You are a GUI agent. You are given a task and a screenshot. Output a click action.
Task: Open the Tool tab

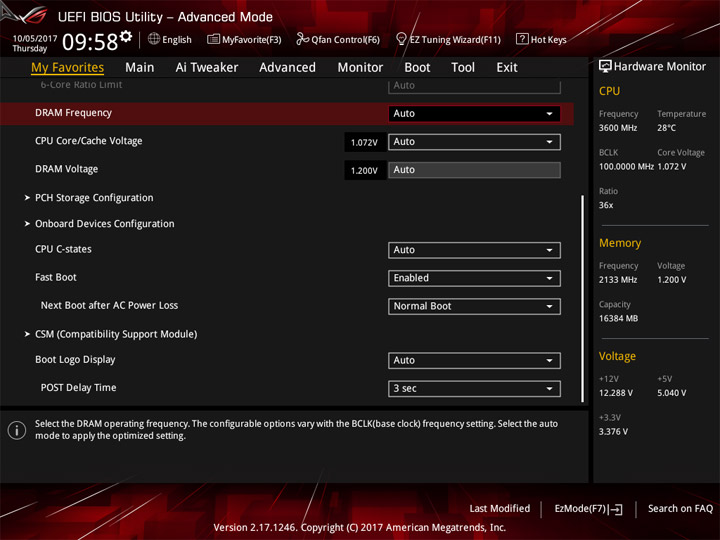click(x=463, y=68)
